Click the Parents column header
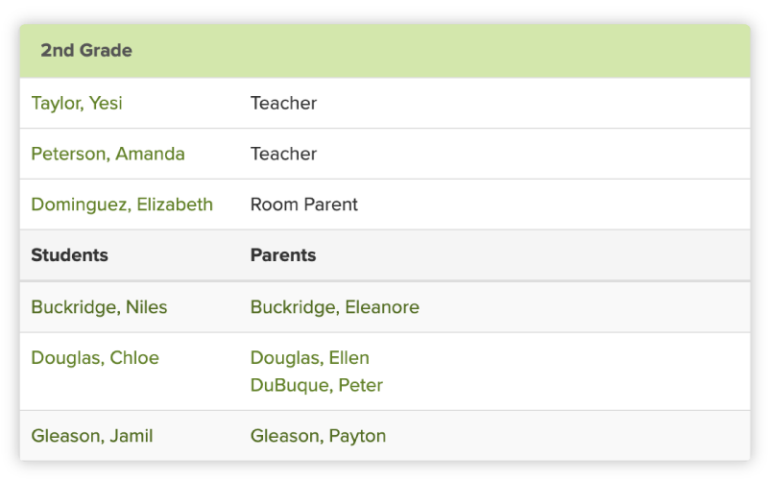The width and height of the screenshot is (768, 482). [x=283, y=255]
